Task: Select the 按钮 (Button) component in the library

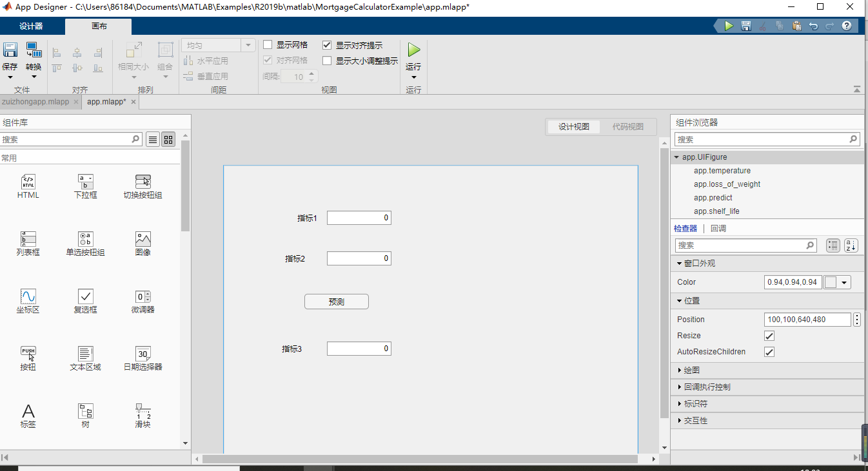Action: click(x=28, y=359)
